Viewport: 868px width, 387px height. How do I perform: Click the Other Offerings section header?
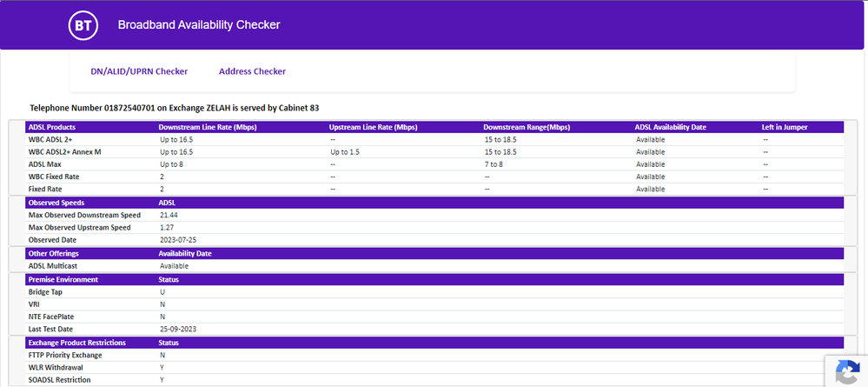point(54,254)
